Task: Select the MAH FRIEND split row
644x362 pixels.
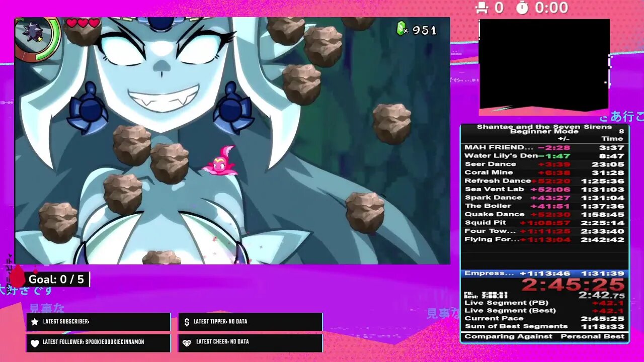Action: (x=544, y=148)
